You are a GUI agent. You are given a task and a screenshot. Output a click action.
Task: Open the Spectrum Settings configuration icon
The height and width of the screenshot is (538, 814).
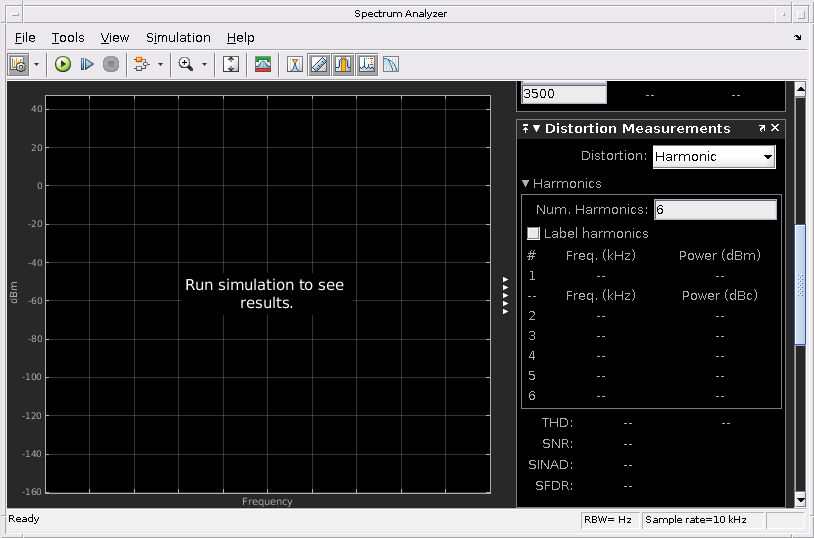pyautogui.click(x=18, y=64)
